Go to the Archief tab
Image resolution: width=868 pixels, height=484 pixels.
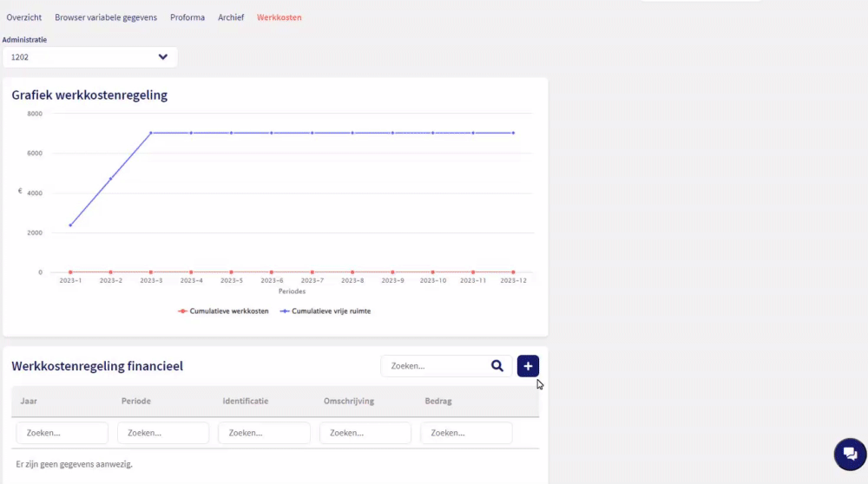[231, 17]
